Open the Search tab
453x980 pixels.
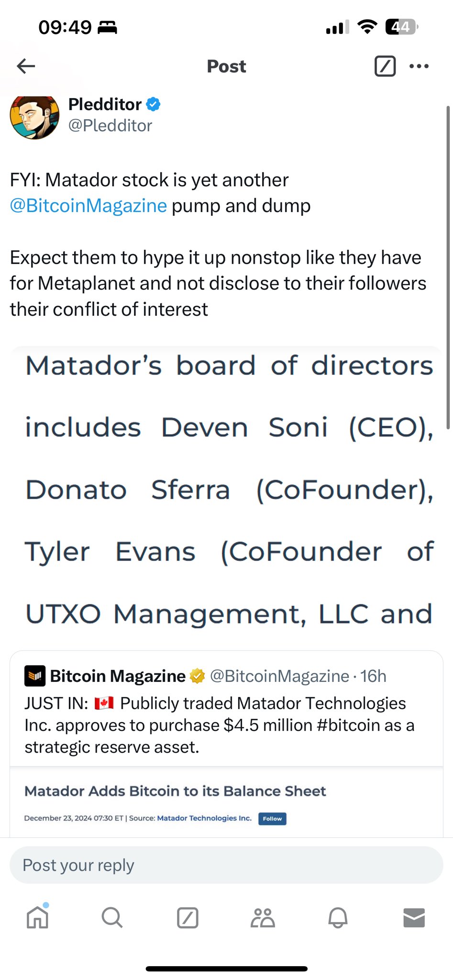(112, 918)
